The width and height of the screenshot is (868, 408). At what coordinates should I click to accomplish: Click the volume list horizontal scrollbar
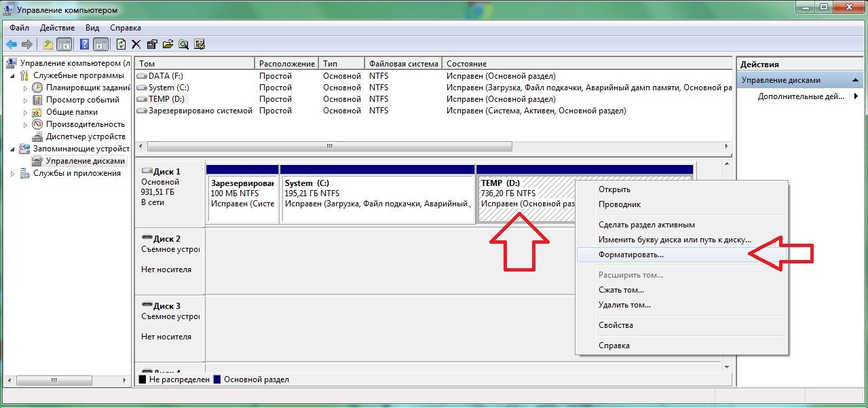click(x=329, y=147)
